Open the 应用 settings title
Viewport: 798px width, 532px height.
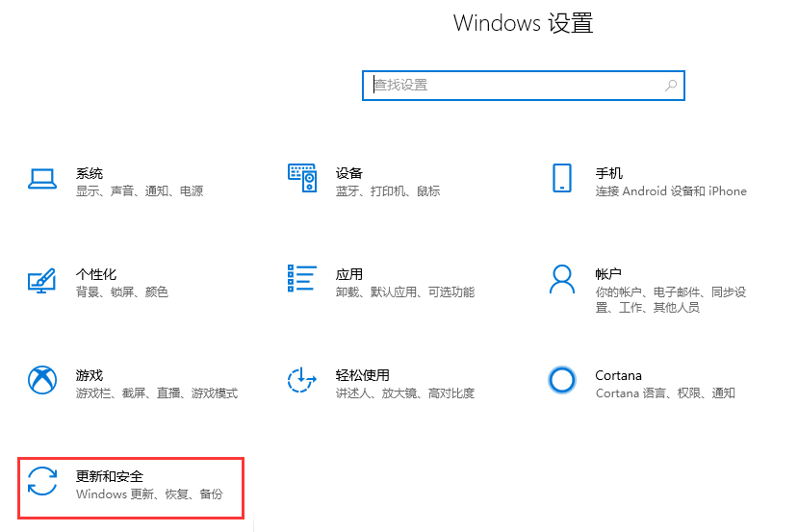349,274
